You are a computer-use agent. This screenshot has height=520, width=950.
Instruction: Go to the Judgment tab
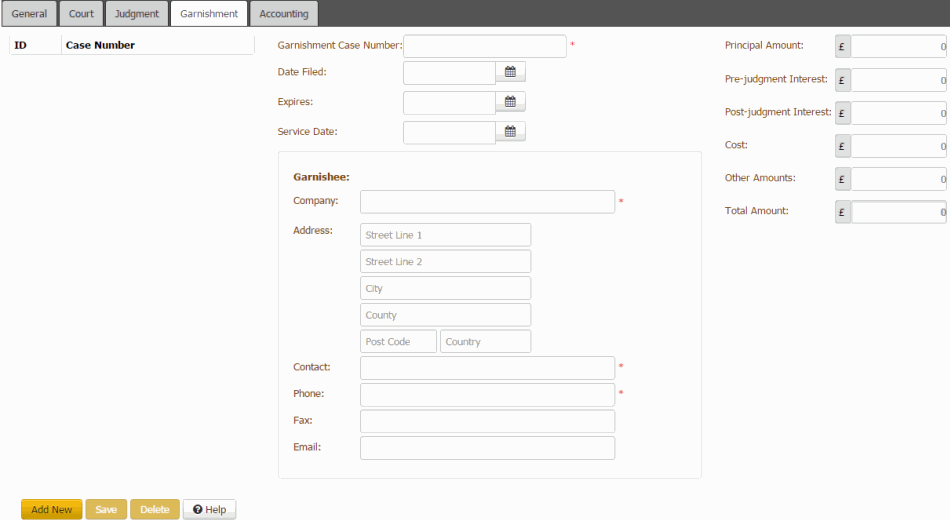137,14
